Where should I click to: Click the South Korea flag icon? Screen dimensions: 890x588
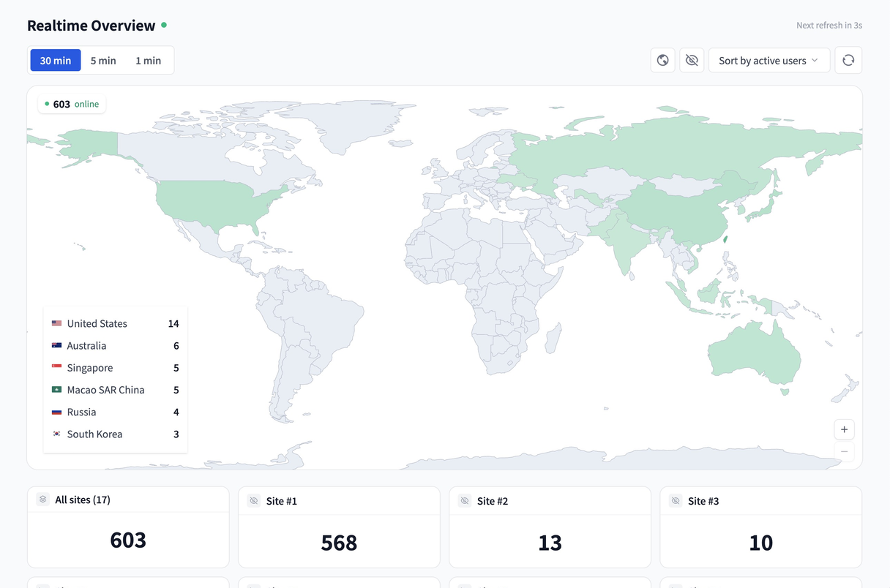pyautogui.click(x=56, y=434)
